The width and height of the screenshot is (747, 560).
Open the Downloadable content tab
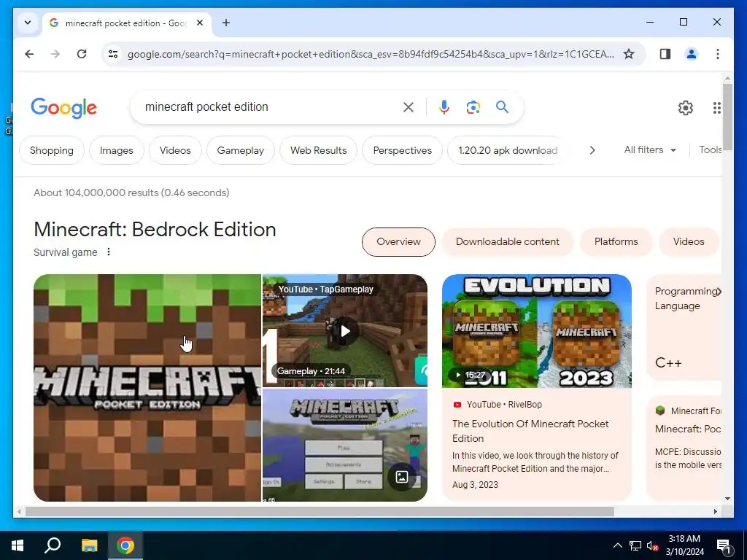click(508, 242)
